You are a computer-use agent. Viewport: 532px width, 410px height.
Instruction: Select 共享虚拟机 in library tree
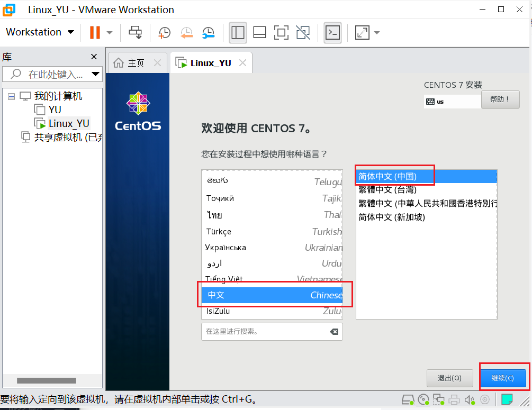(x=68, y=138)
